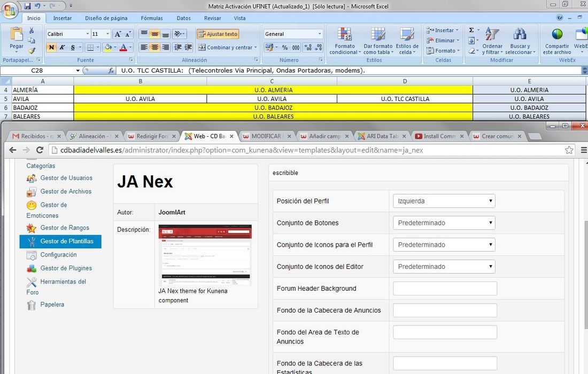Apply the red font color button
Image resolution: width=588 pixels, height=374 pixels.
point(123,47)
